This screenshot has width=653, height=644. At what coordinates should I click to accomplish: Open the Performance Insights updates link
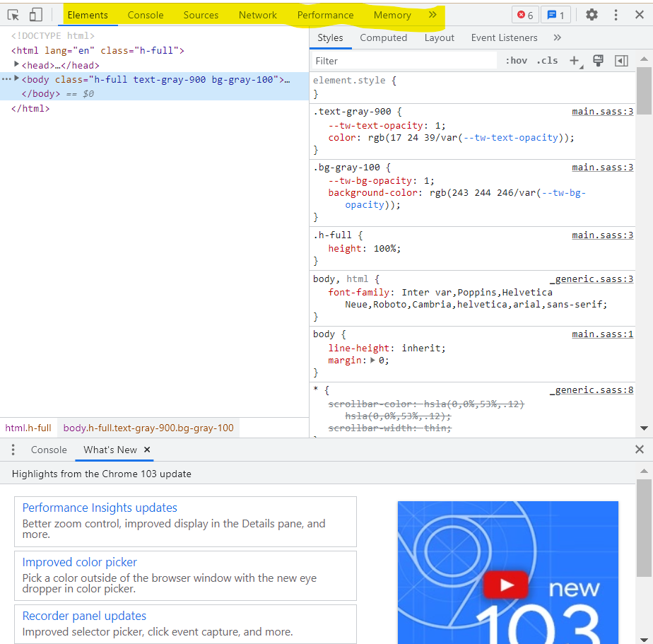click(x=100, y=508)
